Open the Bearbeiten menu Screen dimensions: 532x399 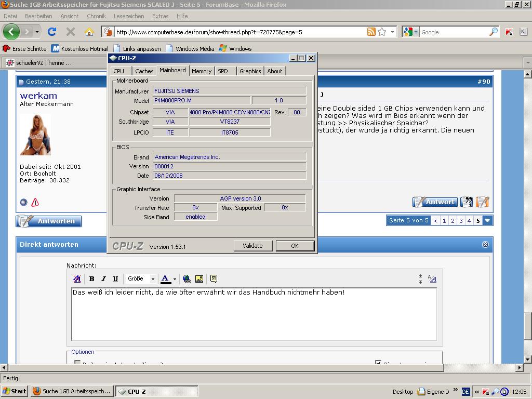pos(38,16)
